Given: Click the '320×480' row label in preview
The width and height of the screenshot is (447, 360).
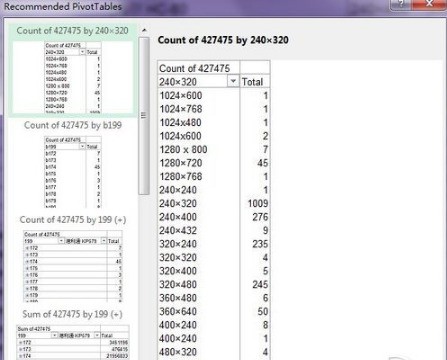Looking at the screenshot, I should click(178, 284).
